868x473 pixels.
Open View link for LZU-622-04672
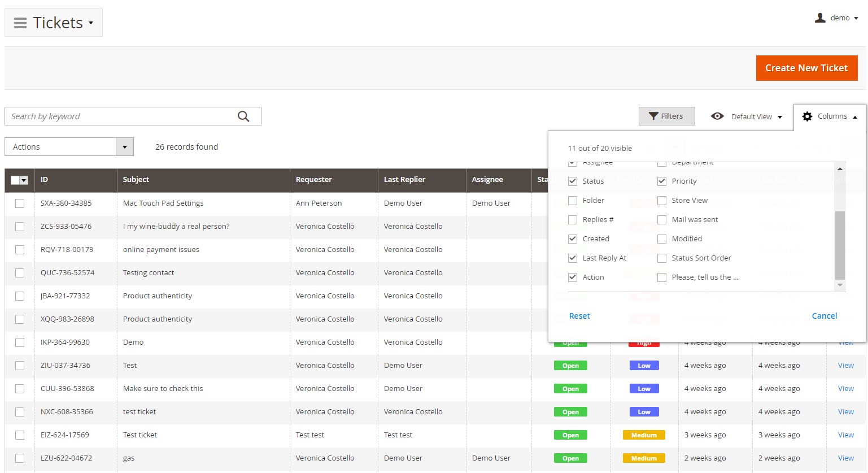click(x=845, y=458)
